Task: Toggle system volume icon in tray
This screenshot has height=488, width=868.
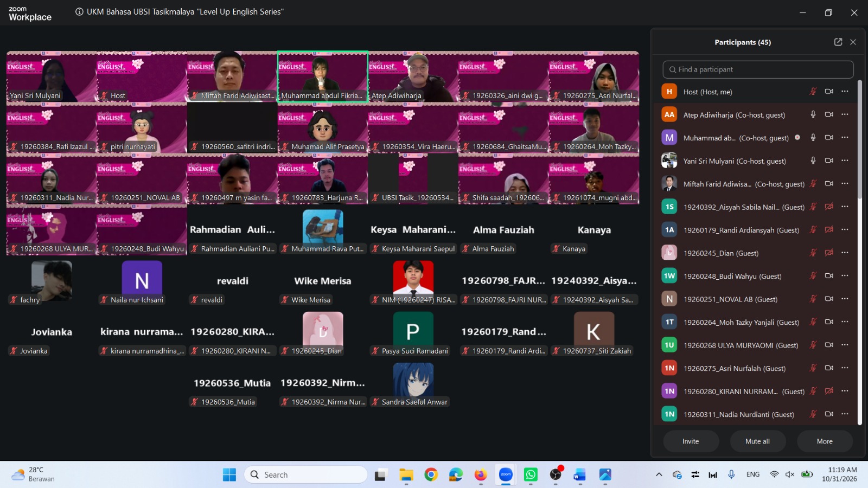Action: (790, 474)
